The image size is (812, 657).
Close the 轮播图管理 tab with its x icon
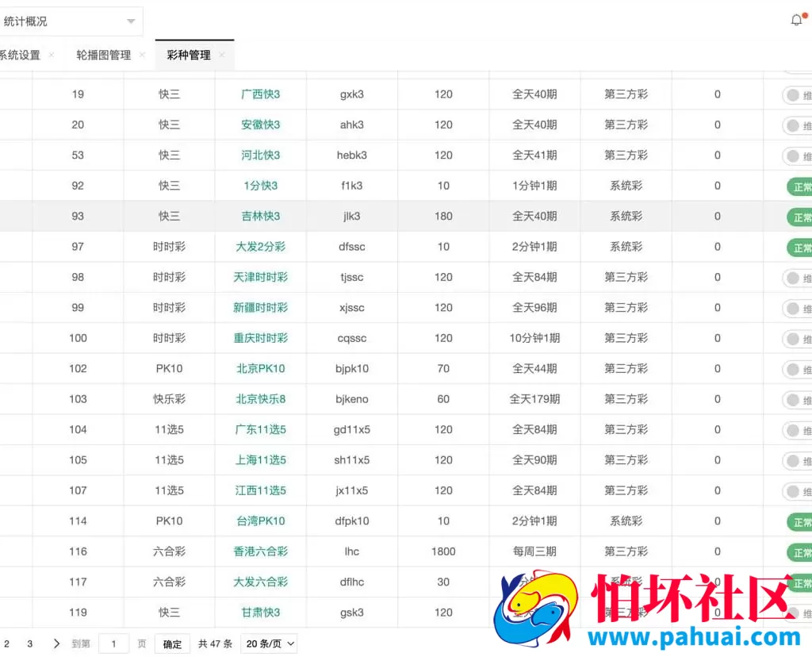143,56
